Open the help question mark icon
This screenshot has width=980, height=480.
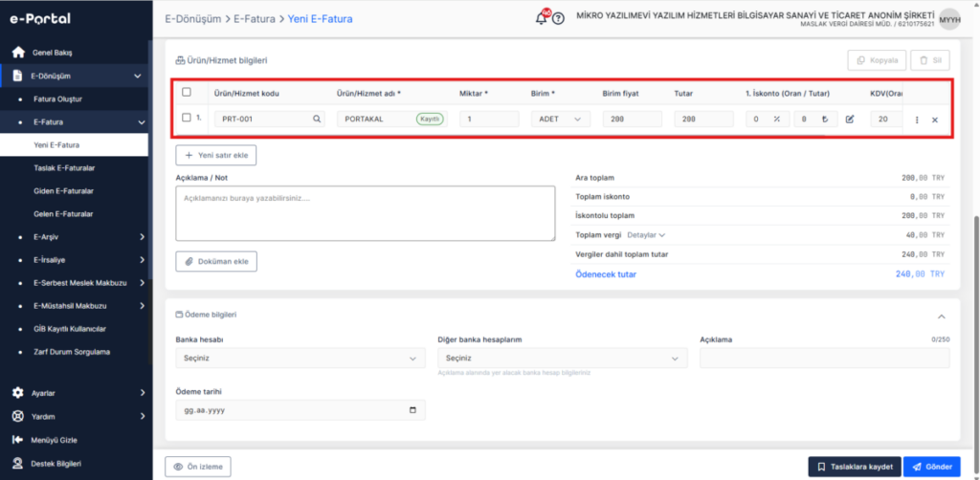tap(559, 19)
